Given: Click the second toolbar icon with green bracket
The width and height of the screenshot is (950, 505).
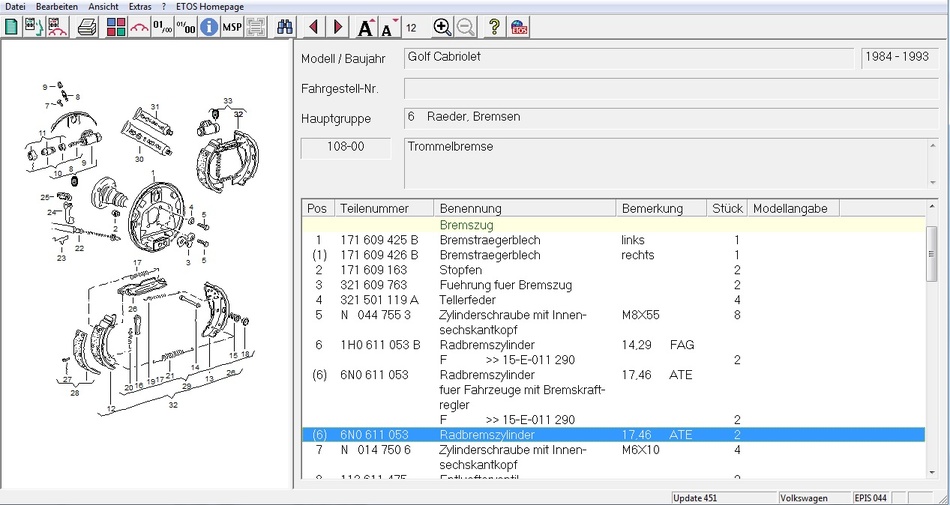Looking at the screenshot, I should (x=34, y=27).
